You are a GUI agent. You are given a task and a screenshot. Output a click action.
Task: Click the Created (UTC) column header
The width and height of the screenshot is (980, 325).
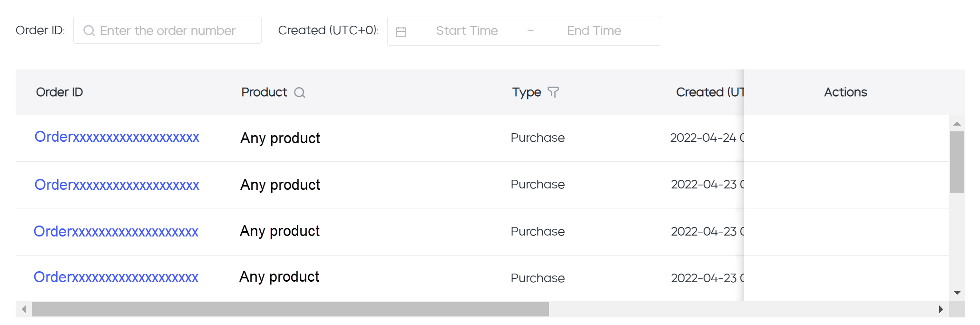click(709, 92)
